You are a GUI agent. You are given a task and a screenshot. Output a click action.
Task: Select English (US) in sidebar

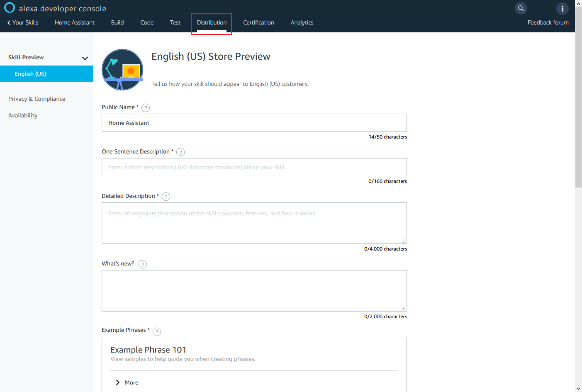(x=46, y=74)
